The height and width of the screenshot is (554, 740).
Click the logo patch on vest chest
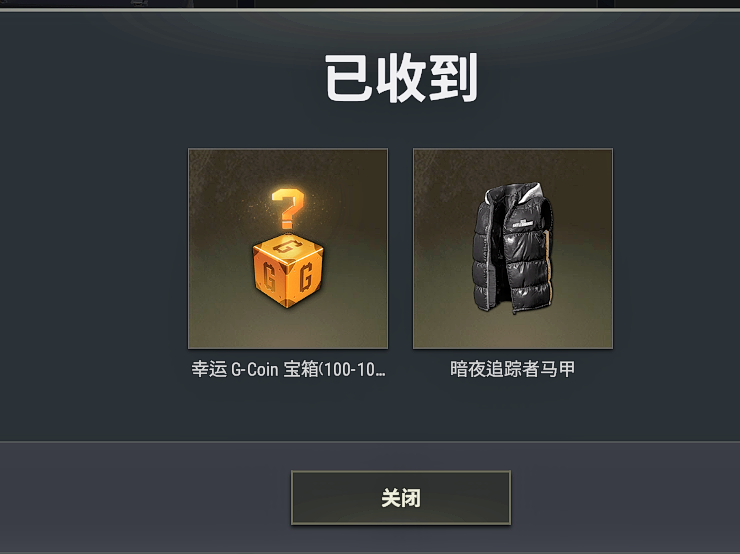point(523,224)
